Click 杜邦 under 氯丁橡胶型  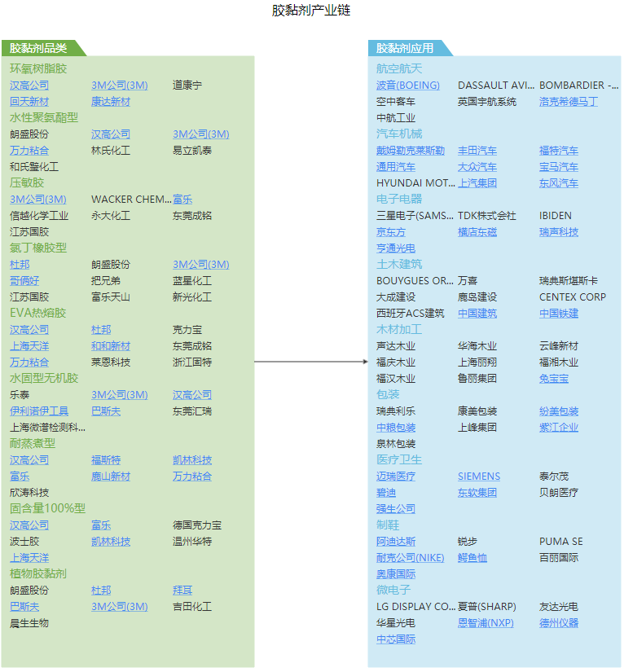click(20, 265)
